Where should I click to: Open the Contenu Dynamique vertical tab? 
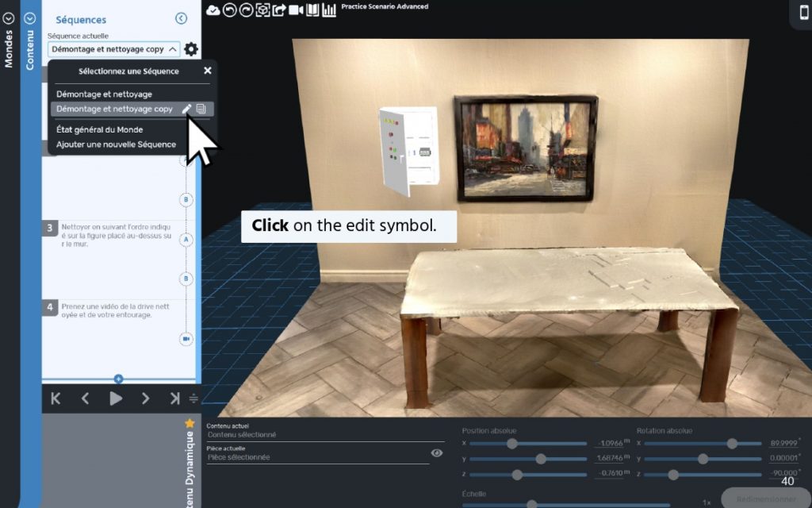190,469
